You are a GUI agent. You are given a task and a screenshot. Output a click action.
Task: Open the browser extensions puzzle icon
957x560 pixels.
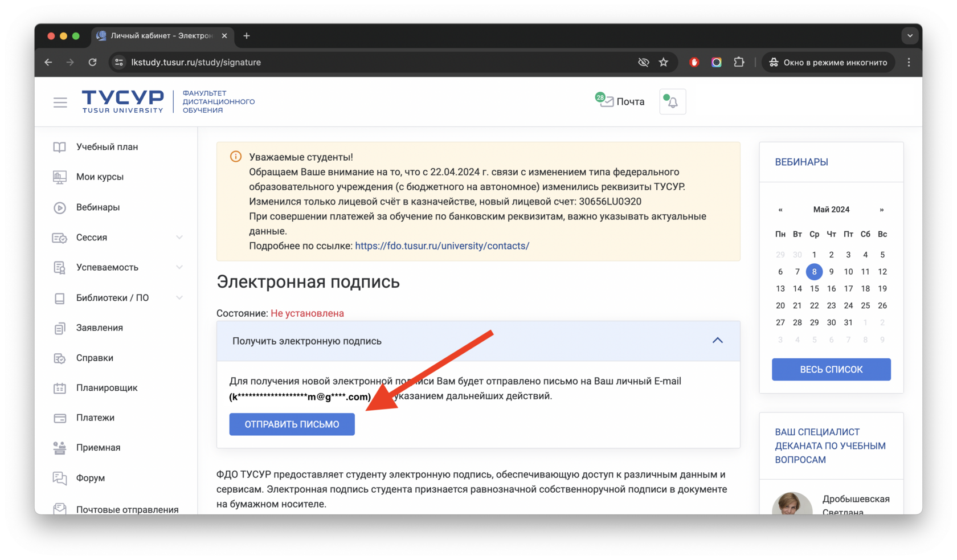tap(739, 62)
